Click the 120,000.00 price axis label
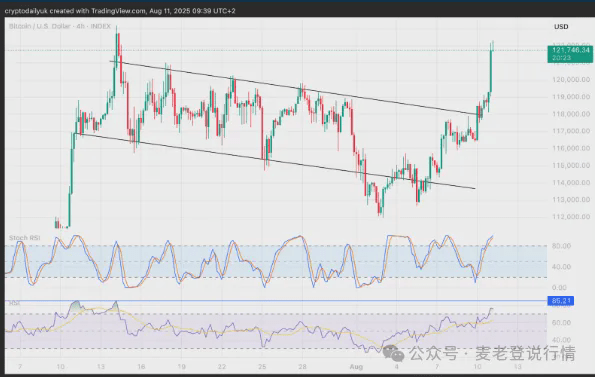The image size is (595, 377). click(571, 80)
